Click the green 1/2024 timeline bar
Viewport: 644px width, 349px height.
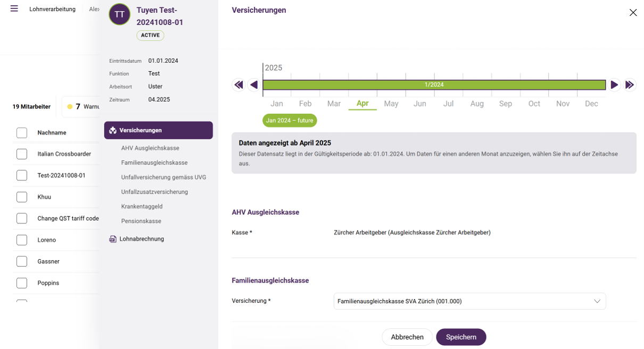pos(434,85)
